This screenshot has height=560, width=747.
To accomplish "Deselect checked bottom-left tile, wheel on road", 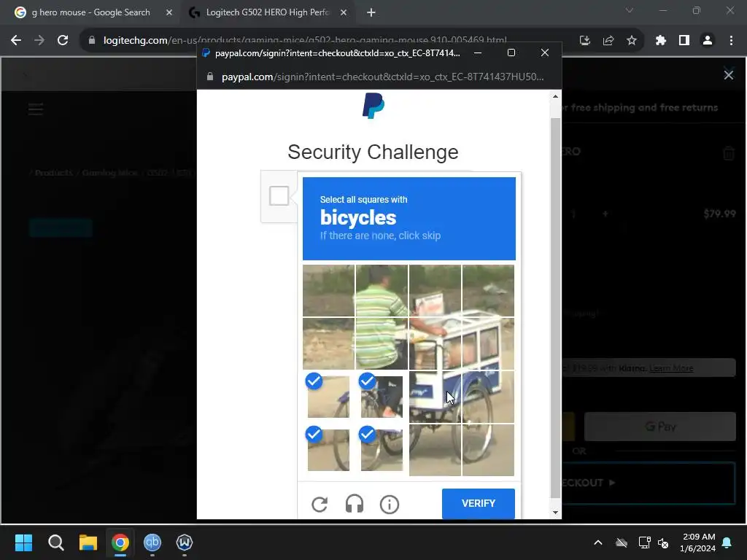I will click(x=328, y=450).
